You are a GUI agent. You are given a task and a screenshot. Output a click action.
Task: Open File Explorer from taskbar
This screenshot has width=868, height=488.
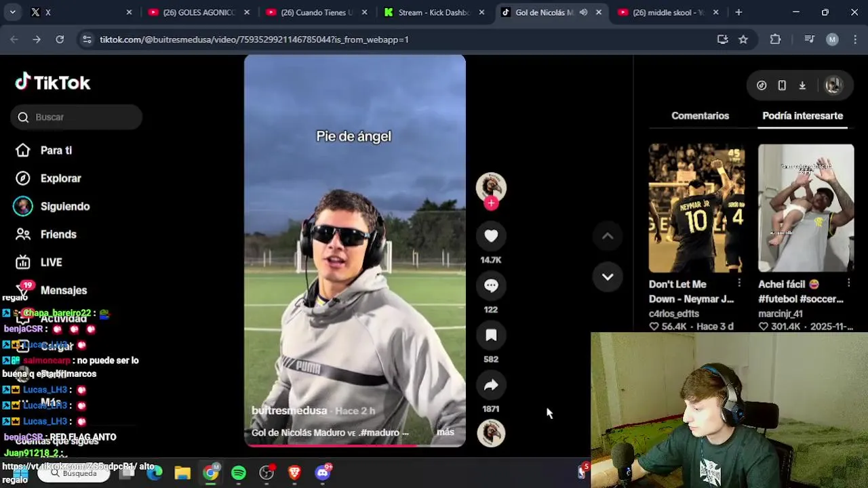coord(182,472)
